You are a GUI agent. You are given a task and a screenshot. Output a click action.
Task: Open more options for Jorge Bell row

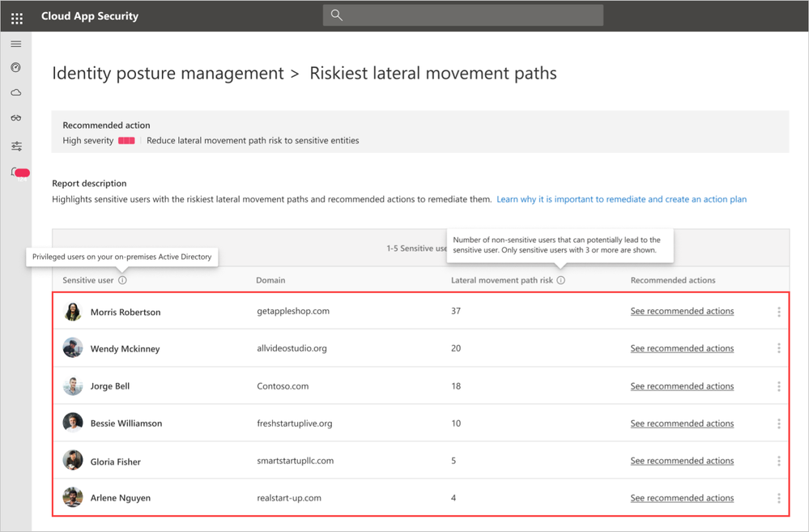[x=778, y=386]
